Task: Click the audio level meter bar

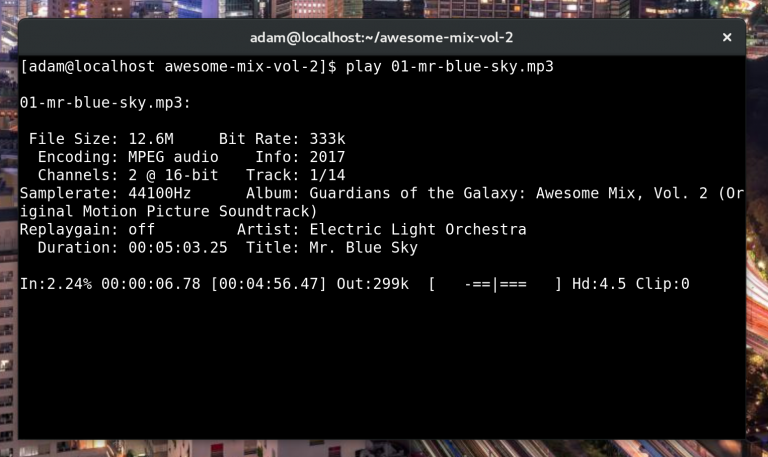Action: tap(495, 284)
